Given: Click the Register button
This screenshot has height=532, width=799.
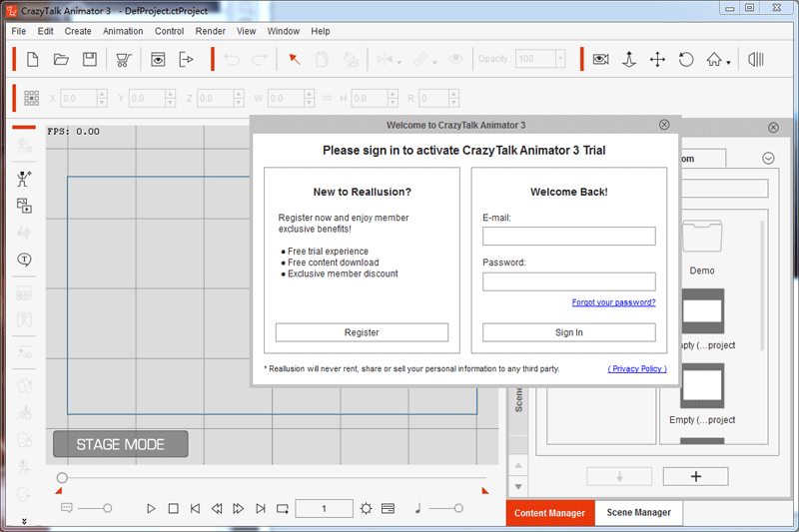Looking at the screenshot, I should click(362, 332).
